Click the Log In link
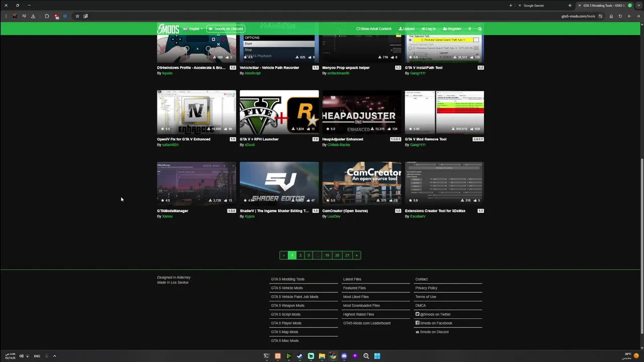The width and height of the screenshot is (644, 362). point(429,29)
